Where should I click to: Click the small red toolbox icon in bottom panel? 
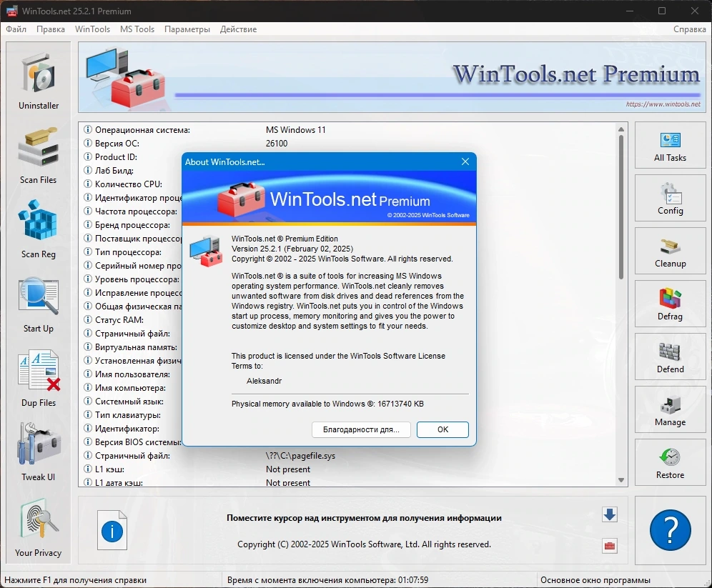(609, 546)
